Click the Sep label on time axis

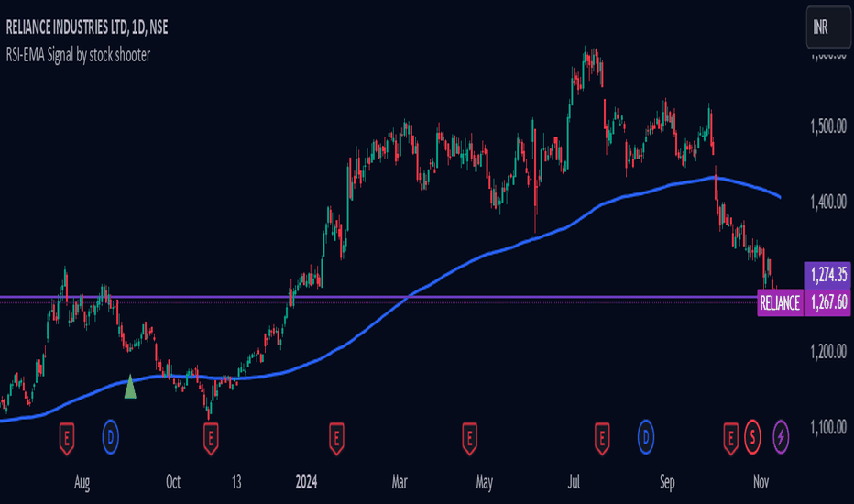(x=667, y=483)
